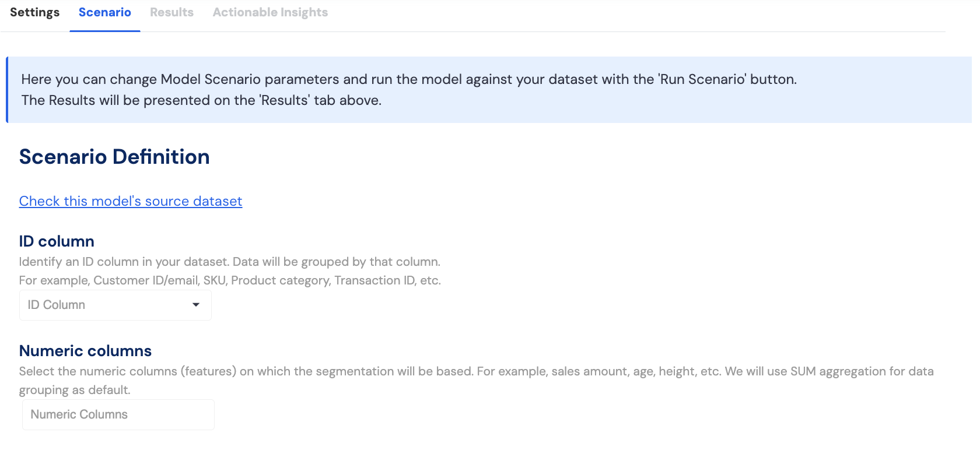980x450 pixels.
Task: Open the Settings tab
Action: coord(34,12)
